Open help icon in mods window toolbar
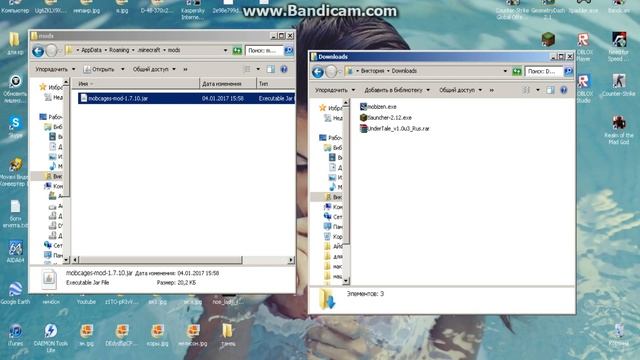640x360 pixels. pos(284,69)
